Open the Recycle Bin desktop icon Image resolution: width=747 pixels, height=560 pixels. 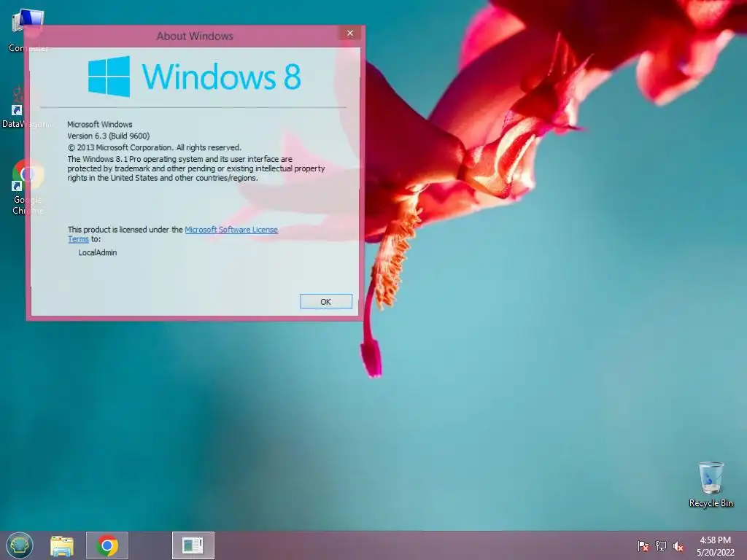[711, 485]
